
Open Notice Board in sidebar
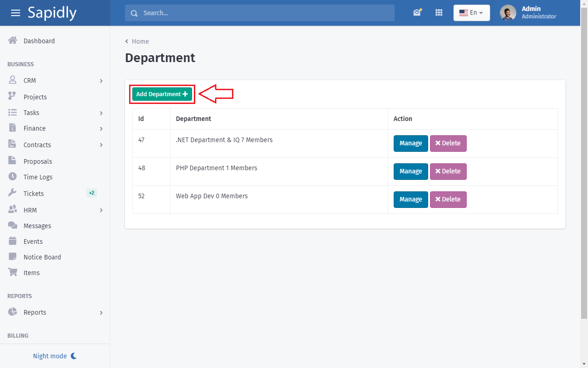tap(42, 257)
